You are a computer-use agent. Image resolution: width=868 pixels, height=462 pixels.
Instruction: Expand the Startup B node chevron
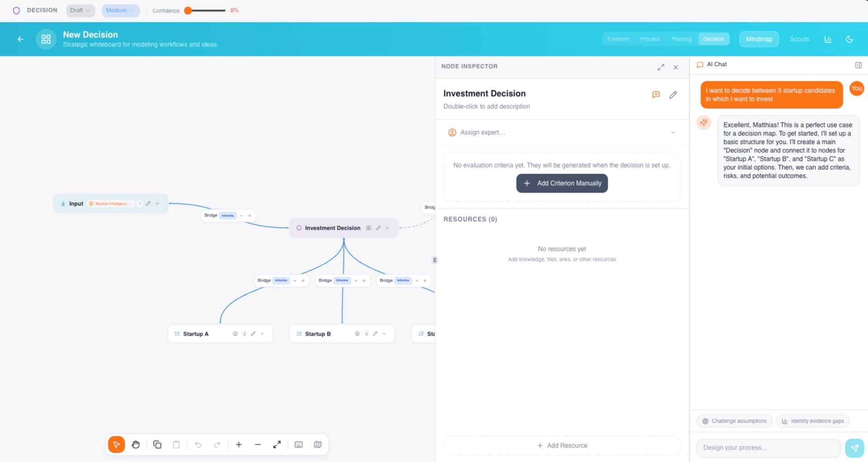[384, 334]
